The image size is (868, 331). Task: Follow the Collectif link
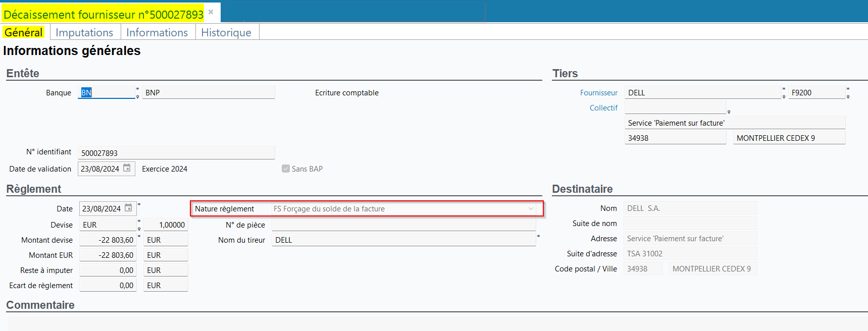click(x=603, y=108)
